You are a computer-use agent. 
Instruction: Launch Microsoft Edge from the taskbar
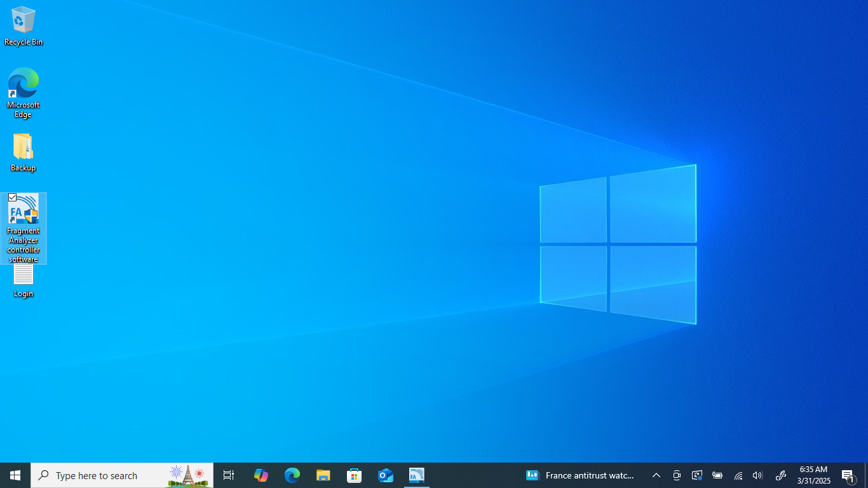click(x=292, y=475)
